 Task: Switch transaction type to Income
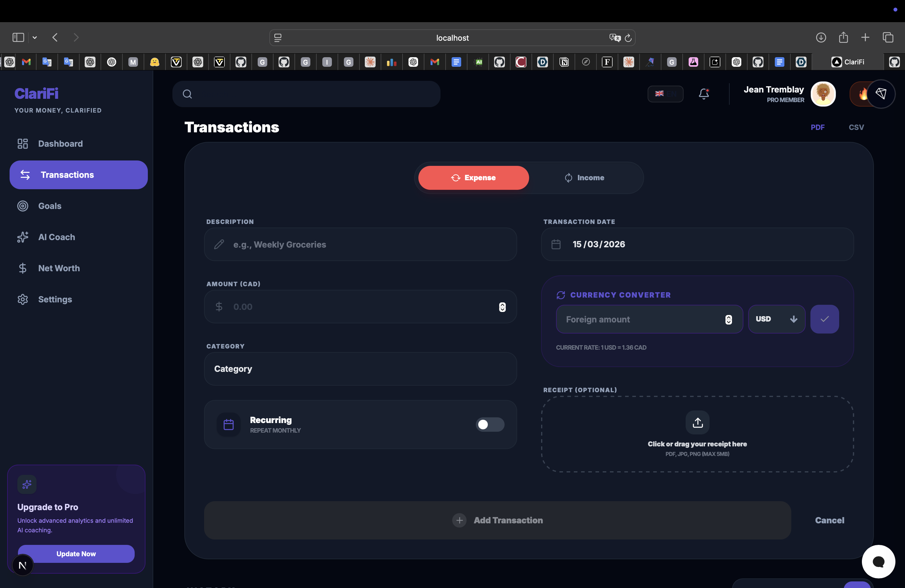tap(584, 178)
